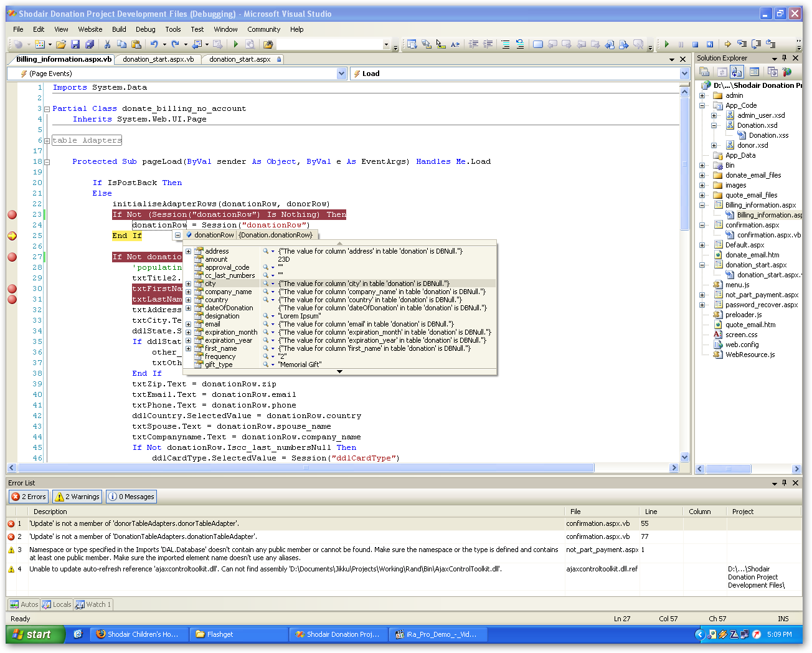Open the Debug menu

point(145,29)
